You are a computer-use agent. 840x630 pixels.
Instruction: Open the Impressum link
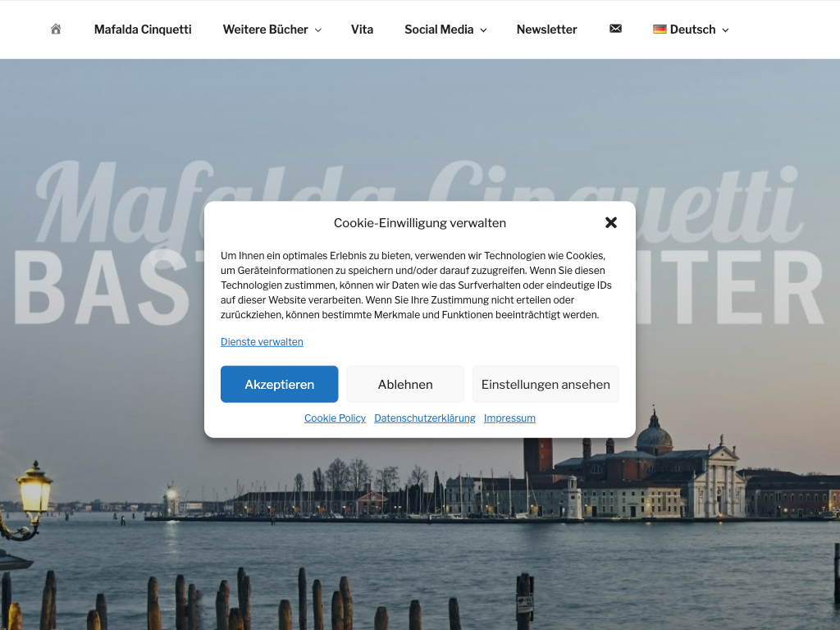point(509,418)
